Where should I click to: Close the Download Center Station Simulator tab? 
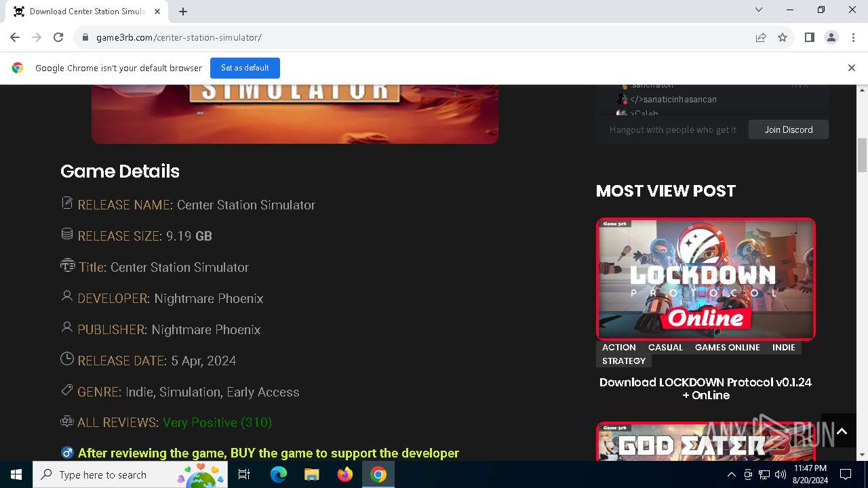pyautogui.click(x=157, y=11)
